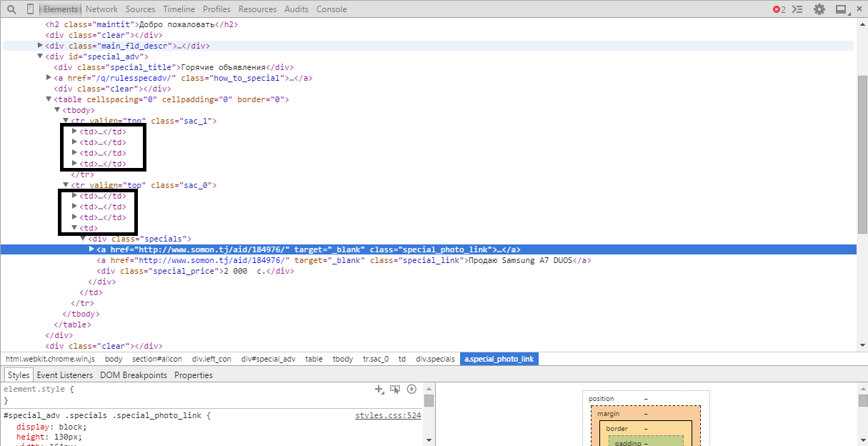This screenshot has width=868, height=446.
Task: Toggle the device mode phone icon
Action: 30,9
